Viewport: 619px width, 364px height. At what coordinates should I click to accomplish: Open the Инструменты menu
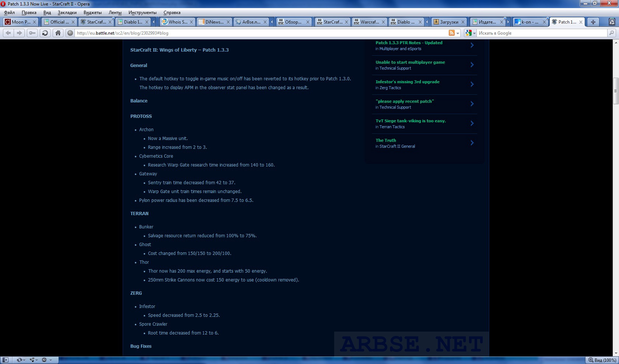[x=143, y=13]
